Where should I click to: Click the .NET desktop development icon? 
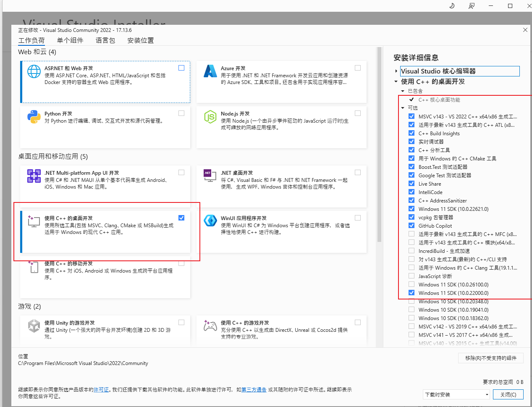tap(210, 176)
